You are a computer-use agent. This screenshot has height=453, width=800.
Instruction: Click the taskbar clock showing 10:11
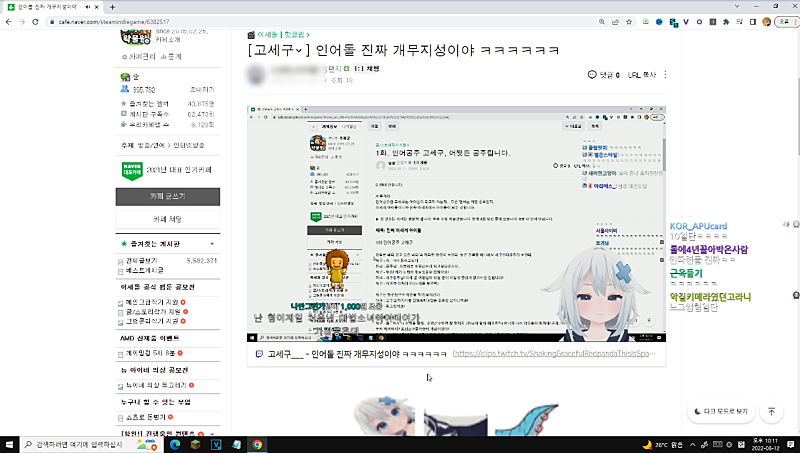pos(766,444)
